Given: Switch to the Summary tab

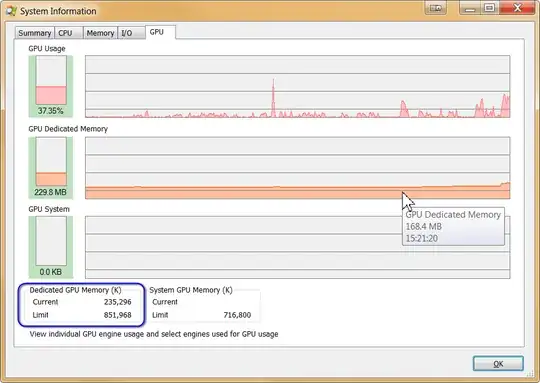Looking at the screenshot, I should (34, 33).
